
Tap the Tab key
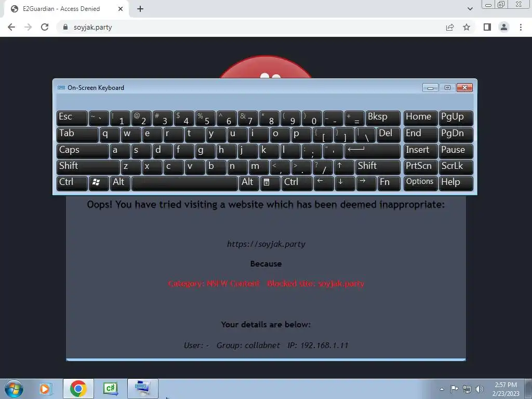(x=77, y=135)
